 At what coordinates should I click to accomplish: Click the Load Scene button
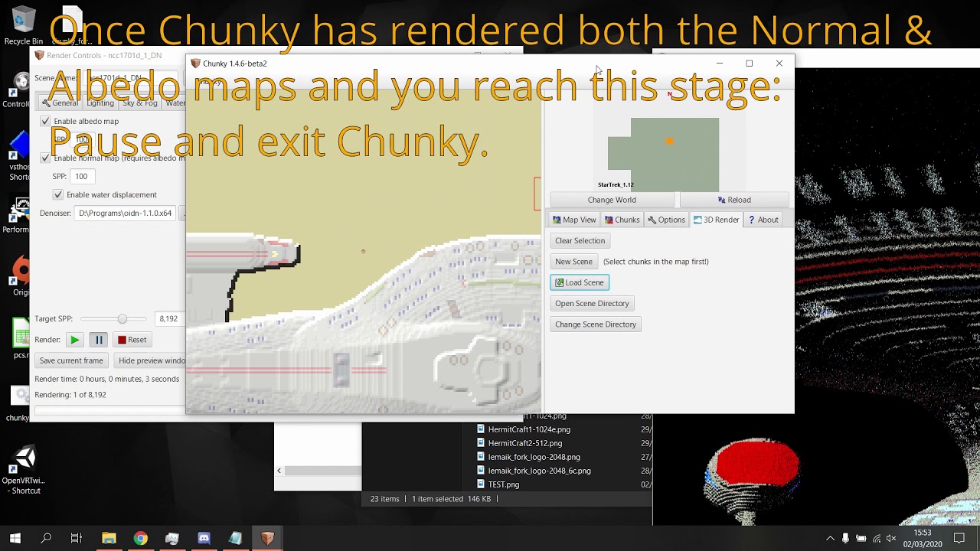click(580, 282)
